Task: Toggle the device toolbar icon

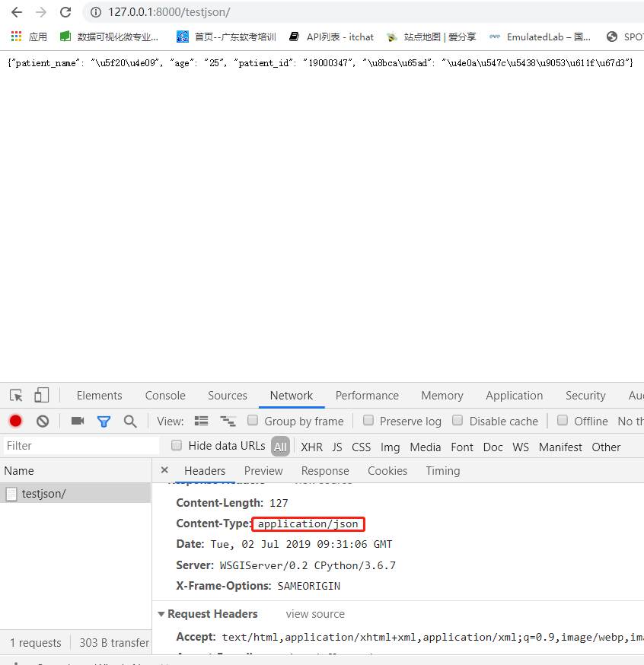Action: point(41,395)
